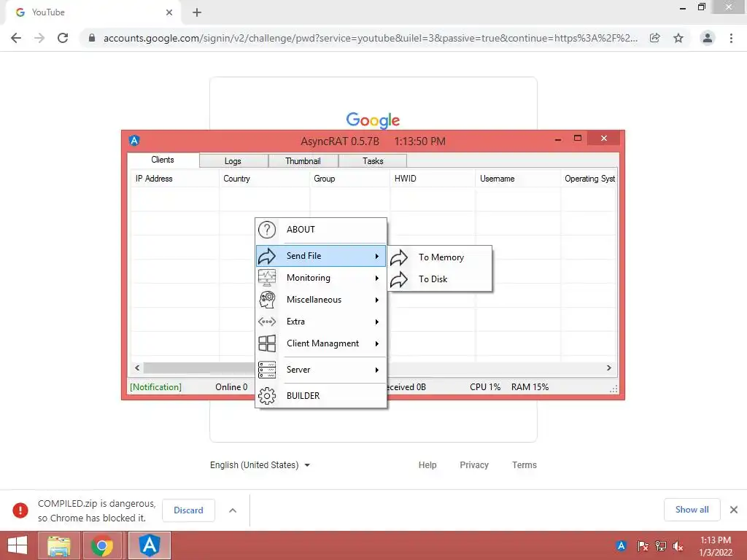Click horizontal scrollbar right arrow

point(608,368)
